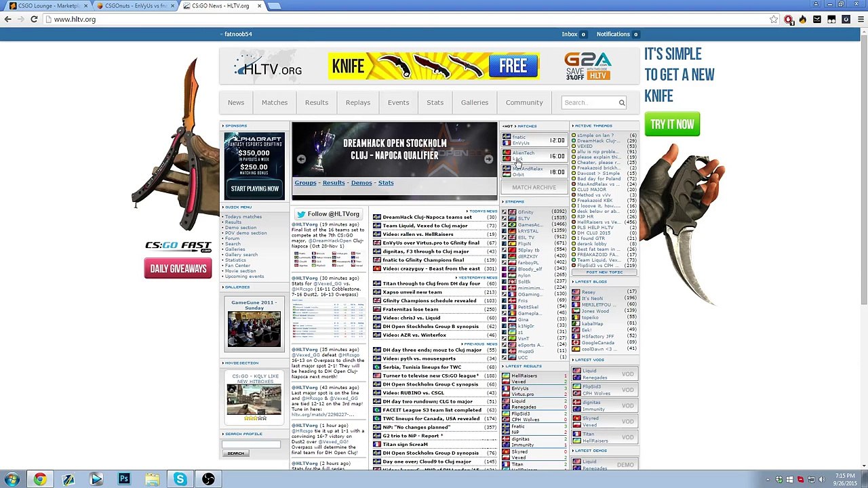Click the Search Profile submit button
This screenshot has width=868, height=488.
[x=236, y=453]
